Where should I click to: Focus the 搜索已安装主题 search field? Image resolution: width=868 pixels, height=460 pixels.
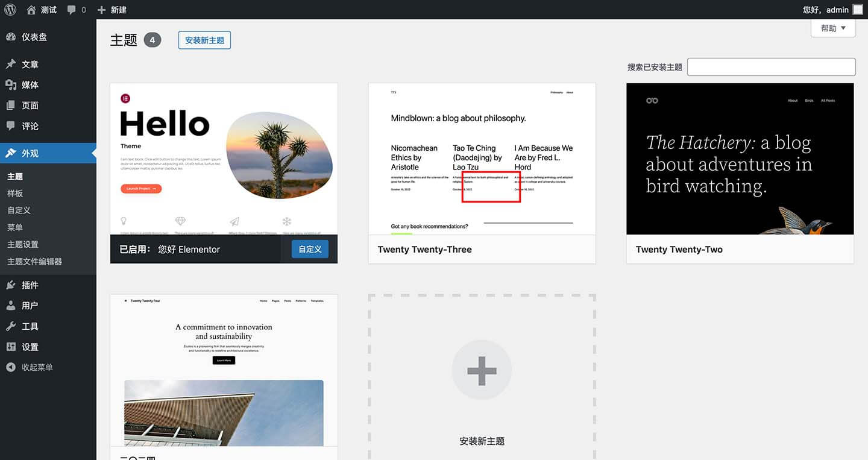(x=772, y=67)
